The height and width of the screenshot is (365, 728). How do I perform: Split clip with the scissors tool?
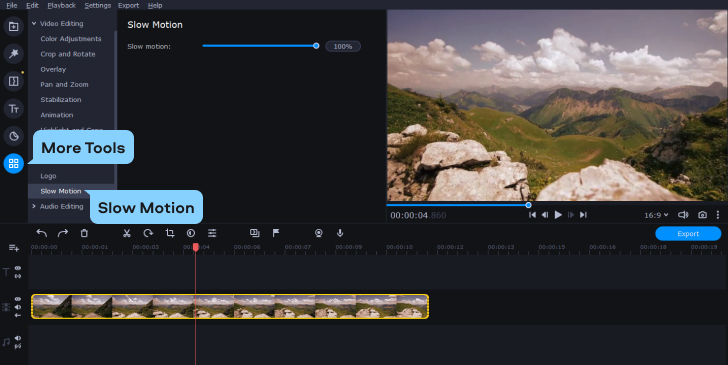click(126, 233)
